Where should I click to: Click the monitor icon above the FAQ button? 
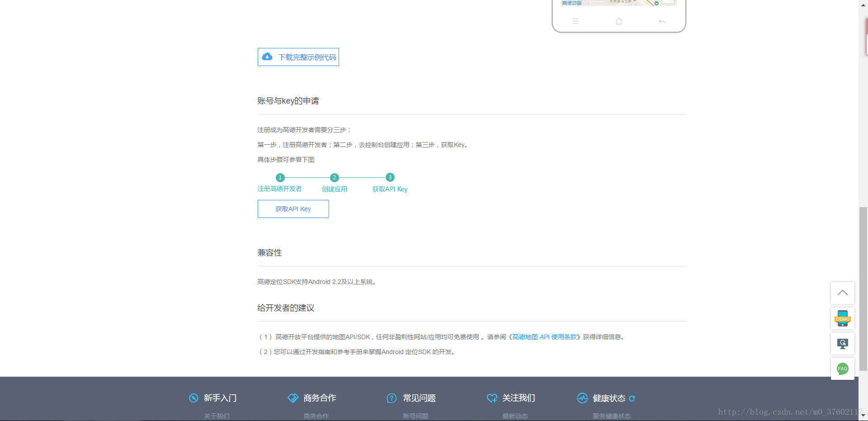point(842,344)
